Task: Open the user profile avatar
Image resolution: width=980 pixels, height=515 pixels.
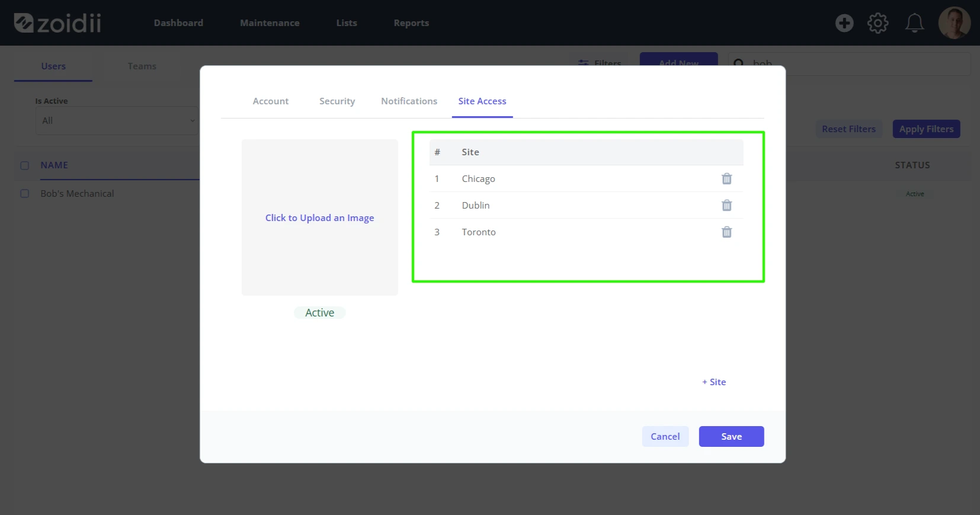Action: pos(954,23)
